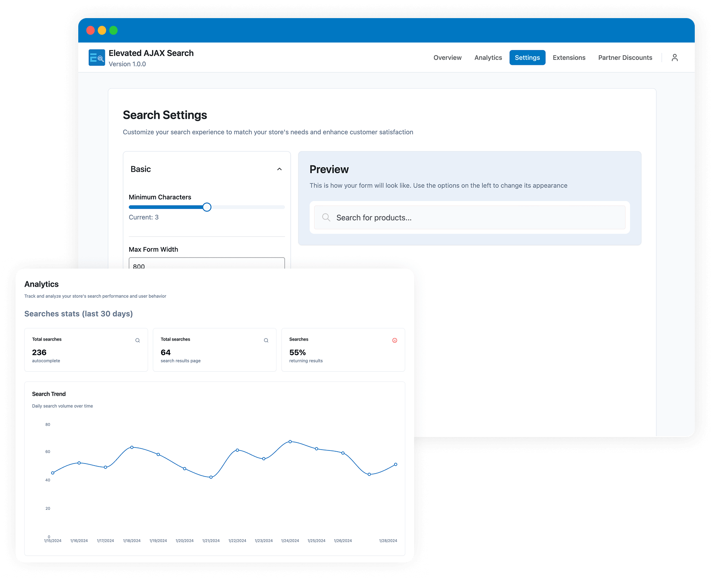Click the magnifier icon in the preview search field

[x=326, y=217]
